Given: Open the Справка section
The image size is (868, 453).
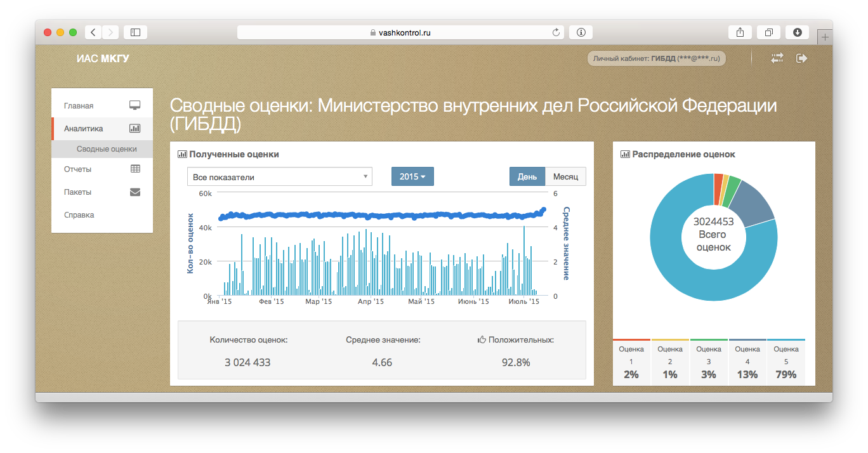Looking at the screenshot, I should click(x=79, y=214).
